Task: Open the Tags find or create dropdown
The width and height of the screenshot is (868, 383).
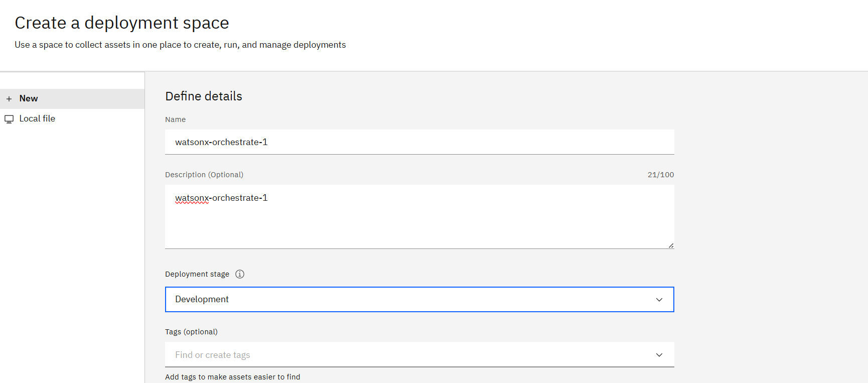Action: click(x=419, y=355)
